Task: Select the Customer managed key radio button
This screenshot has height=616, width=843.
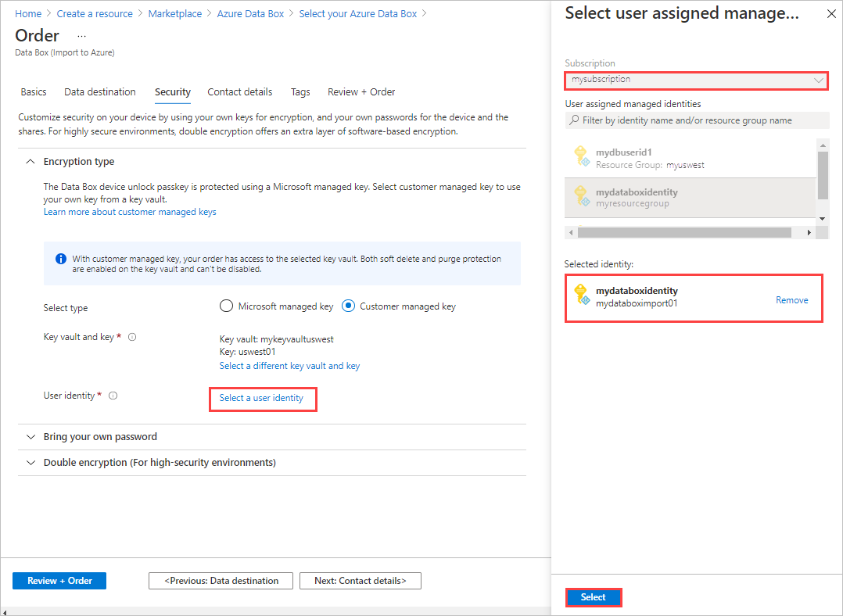Action: tap(347, 306)
